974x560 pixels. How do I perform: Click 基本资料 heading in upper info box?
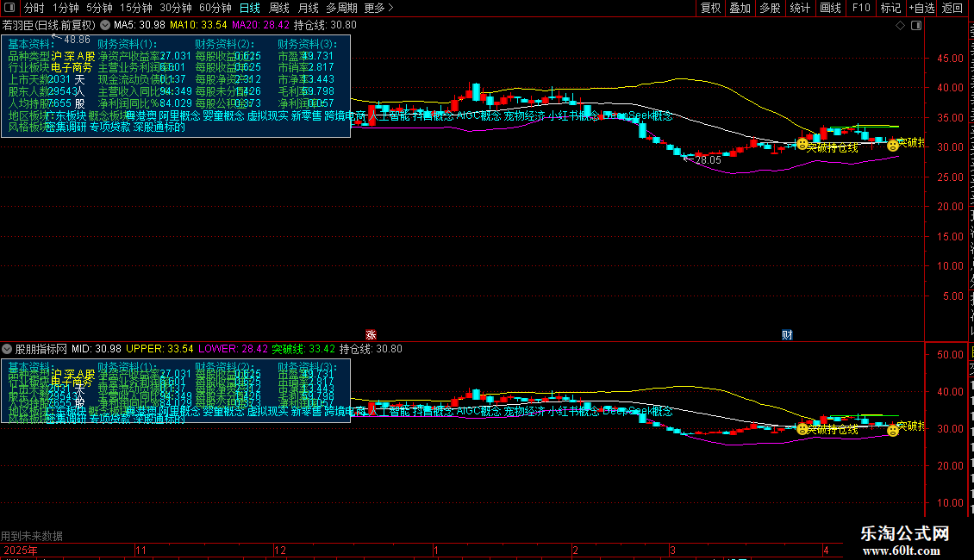click(x=29, y=44)
